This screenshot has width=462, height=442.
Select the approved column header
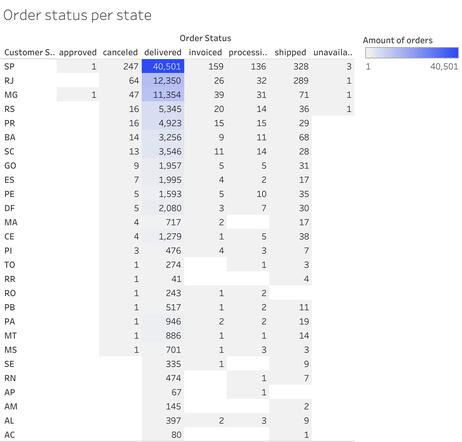coord(78,52)
